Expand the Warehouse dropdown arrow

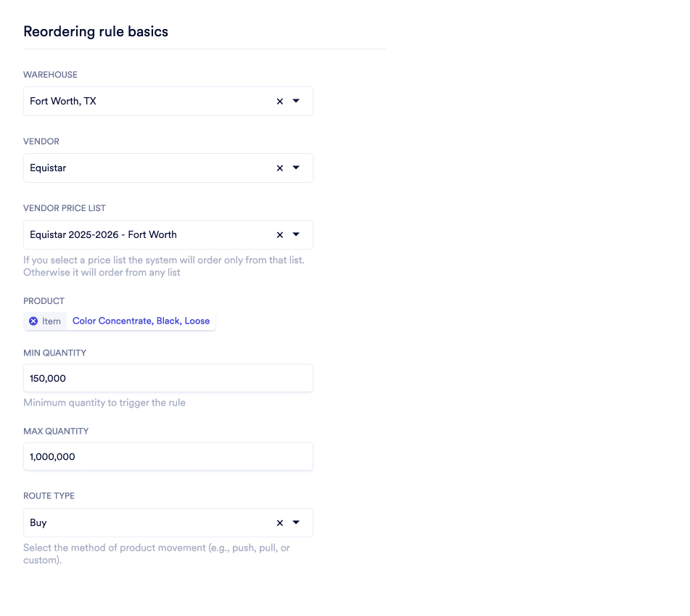coord(296,102)
